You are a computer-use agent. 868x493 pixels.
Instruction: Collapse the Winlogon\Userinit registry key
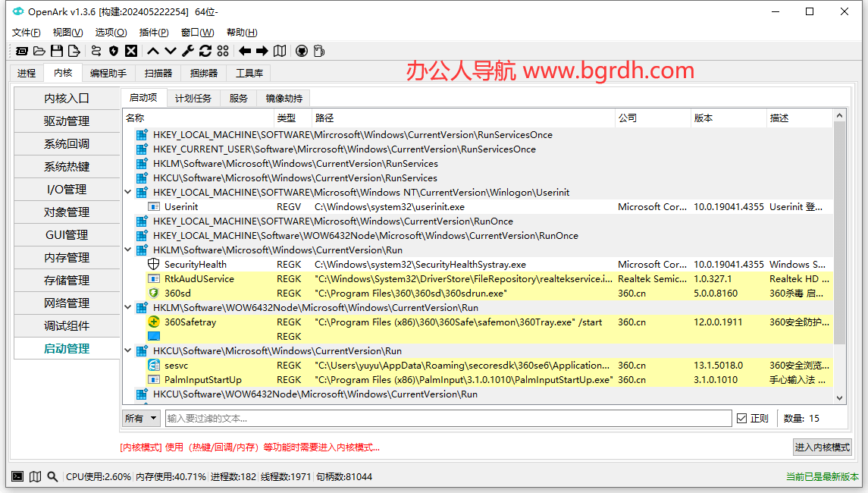pos(128,192)
